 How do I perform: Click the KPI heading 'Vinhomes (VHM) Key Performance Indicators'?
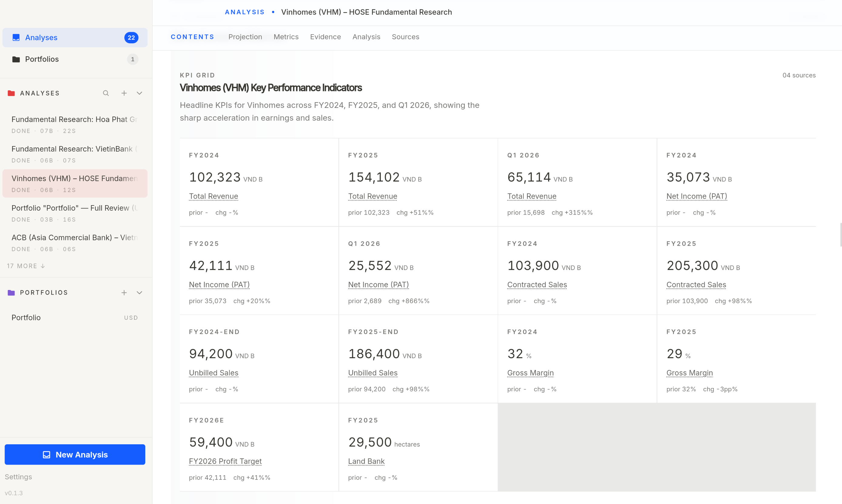(271, 88)
